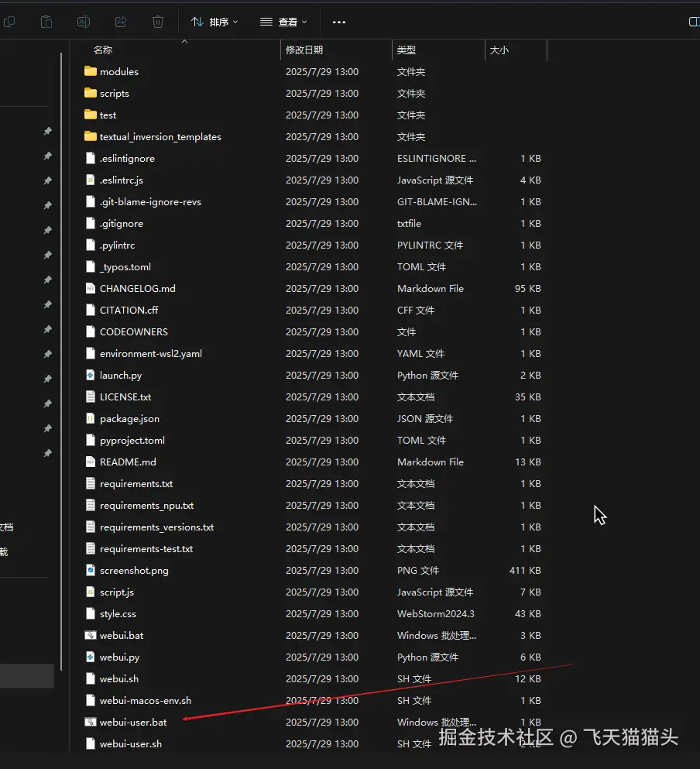Click the Rename icon in toolbar
This screenshot has height=769, width=700.
(84, 22)
